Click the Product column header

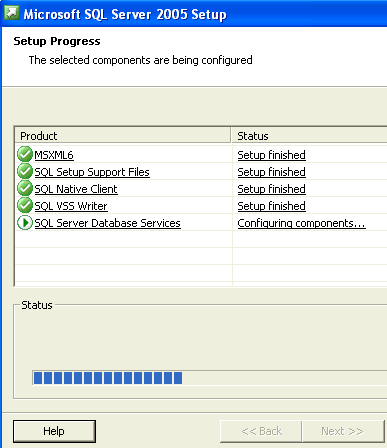click(x=123, y=136)
